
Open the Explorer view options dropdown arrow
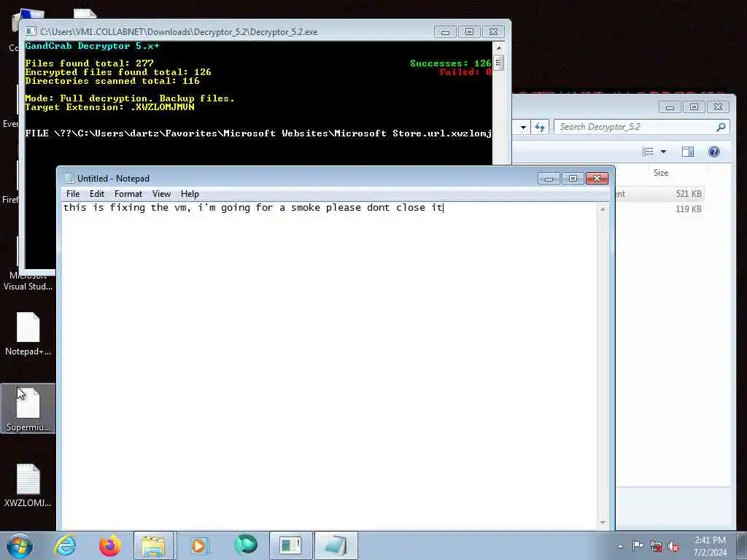663,152
